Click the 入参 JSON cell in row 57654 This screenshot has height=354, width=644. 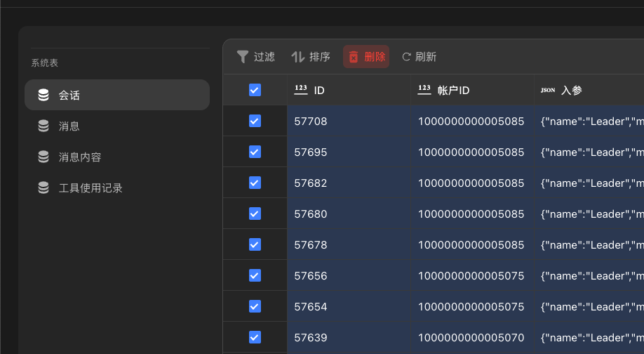point(589,306)
